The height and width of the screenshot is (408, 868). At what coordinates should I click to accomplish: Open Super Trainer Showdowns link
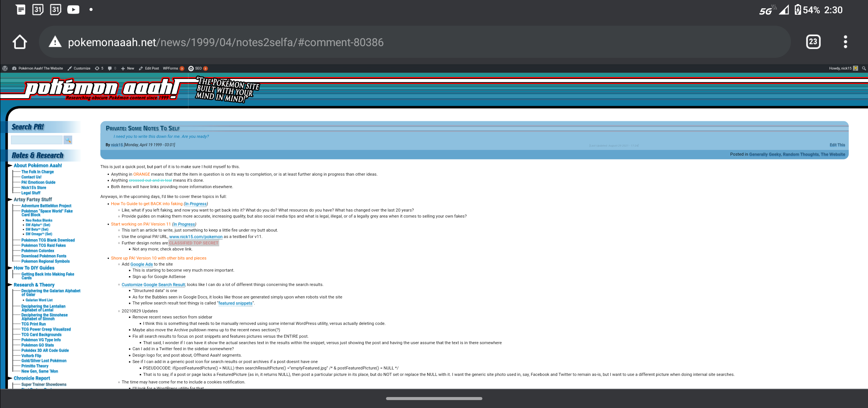coord(44,385)
